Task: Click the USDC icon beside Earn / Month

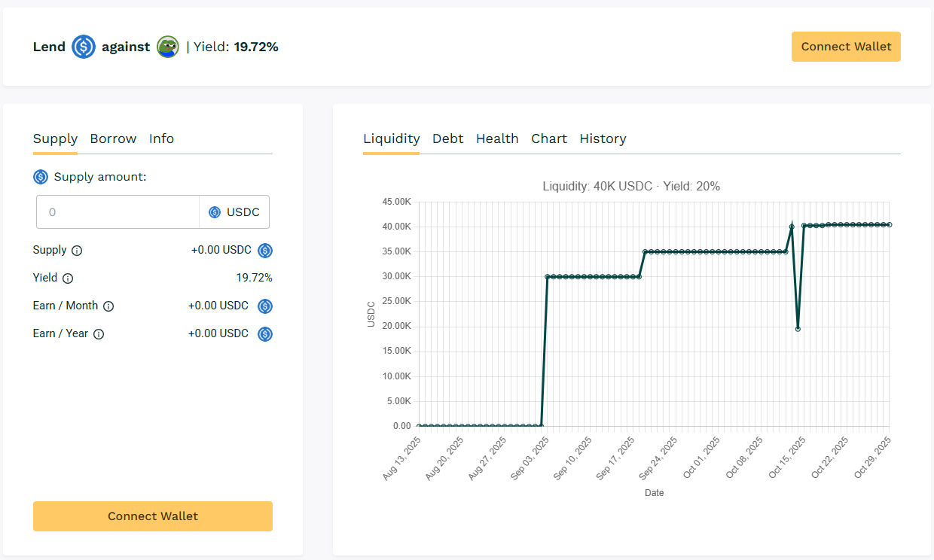Action: pos(264,306)
